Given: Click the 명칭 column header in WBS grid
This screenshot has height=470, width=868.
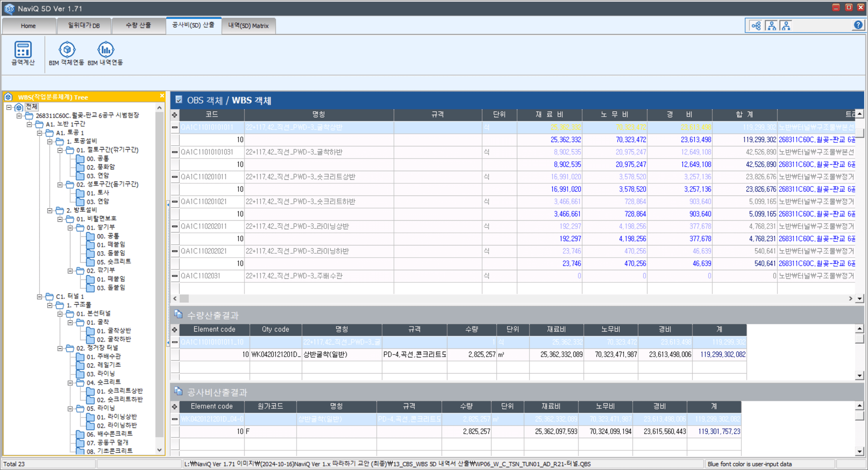Looking at the screenshot, I should [x=319, y=115].
